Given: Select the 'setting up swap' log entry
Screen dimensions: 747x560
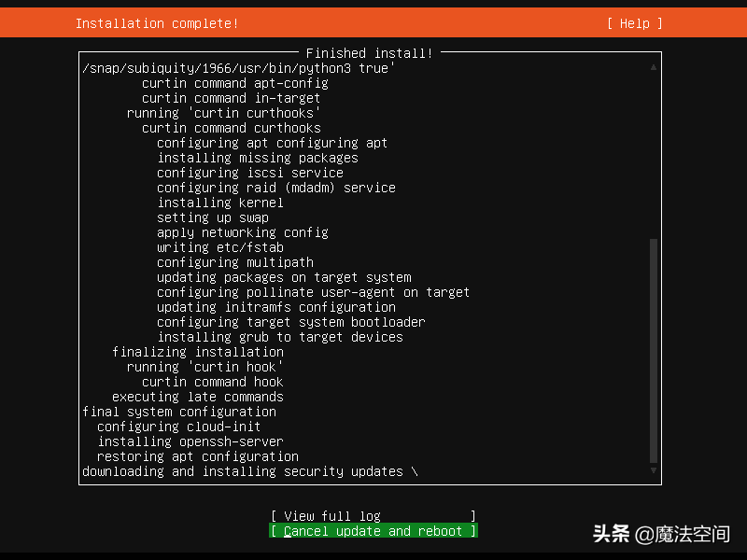Looking at the screenshot, I should [213, 217].
